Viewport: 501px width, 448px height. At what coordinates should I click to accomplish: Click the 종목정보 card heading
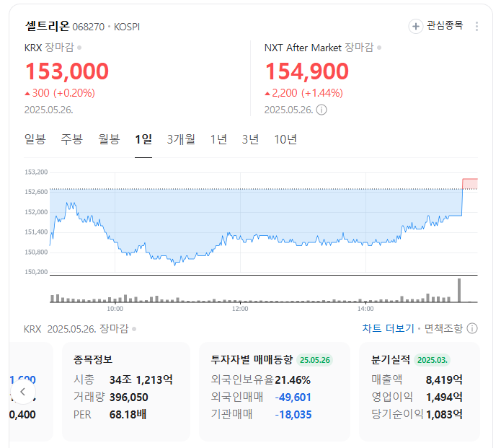coord(93,359)
